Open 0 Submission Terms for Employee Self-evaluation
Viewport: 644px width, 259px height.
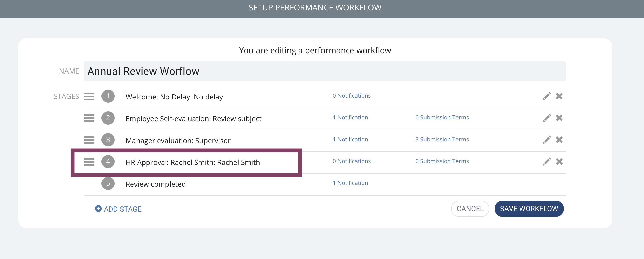[442, 117]
